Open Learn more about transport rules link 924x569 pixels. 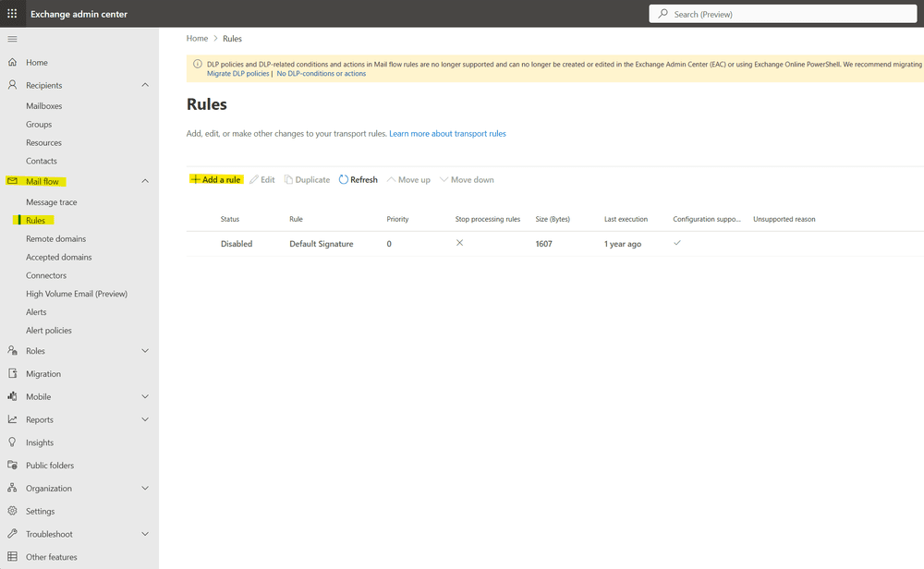[447, 134]
